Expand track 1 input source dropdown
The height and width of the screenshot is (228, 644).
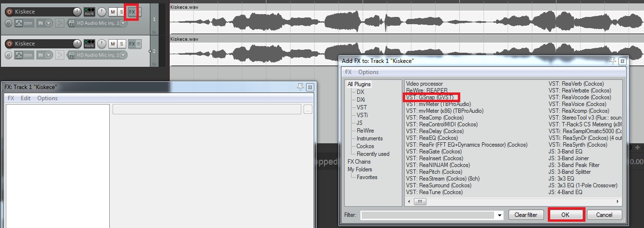(x=123, y=23)
